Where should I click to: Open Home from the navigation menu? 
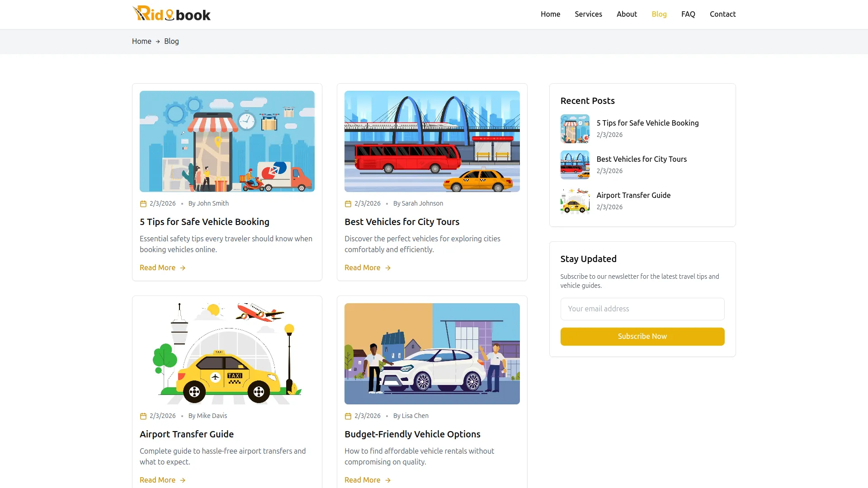pos(550,14)
